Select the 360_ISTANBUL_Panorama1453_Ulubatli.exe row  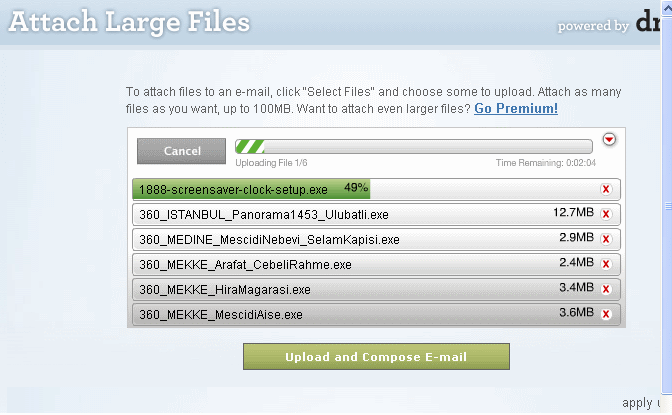coord(300,214)
